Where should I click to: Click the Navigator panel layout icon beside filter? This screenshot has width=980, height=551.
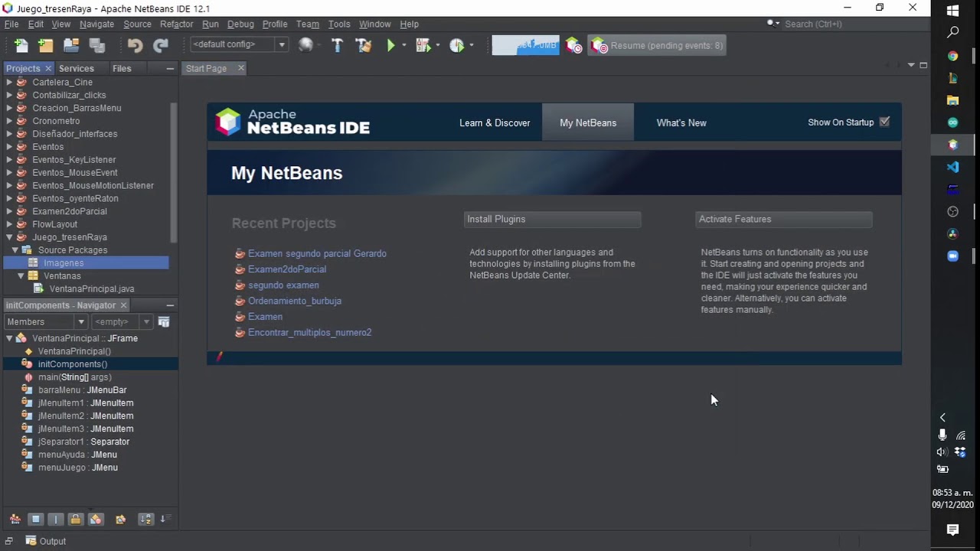163,322
